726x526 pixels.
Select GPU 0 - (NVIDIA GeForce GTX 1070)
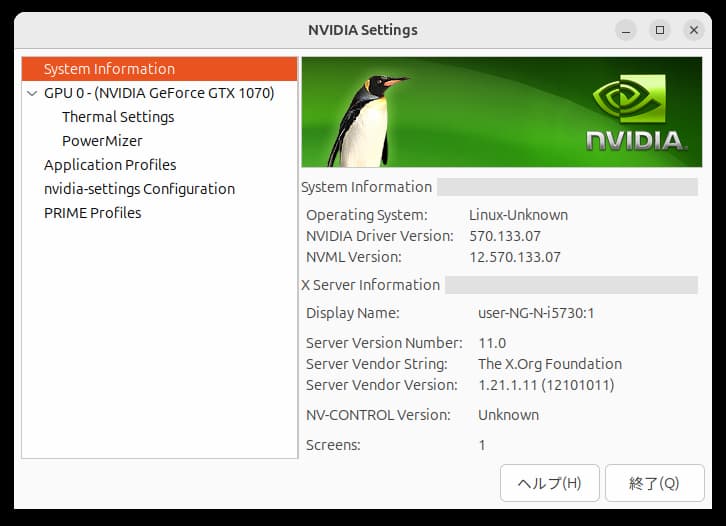[x=159, y=93]
